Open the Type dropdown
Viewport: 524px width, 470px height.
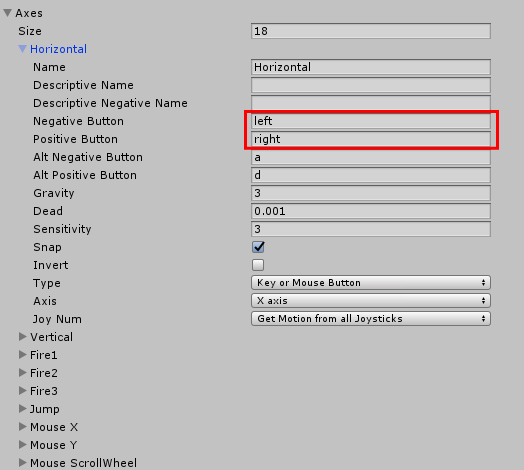pyautogui.click(x=371, y=283)
